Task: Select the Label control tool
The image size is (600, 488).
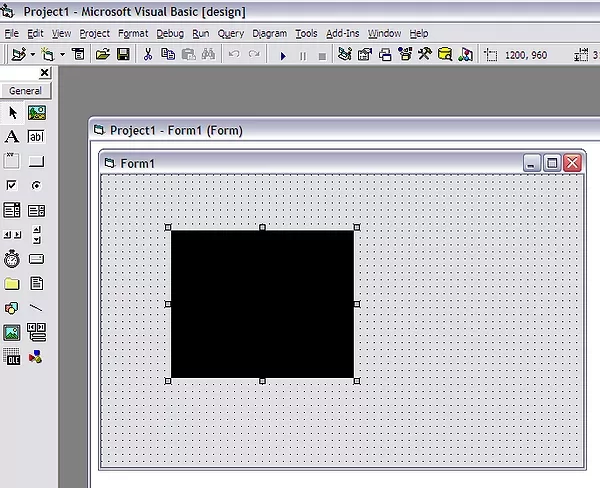Action: click(12, 137)
